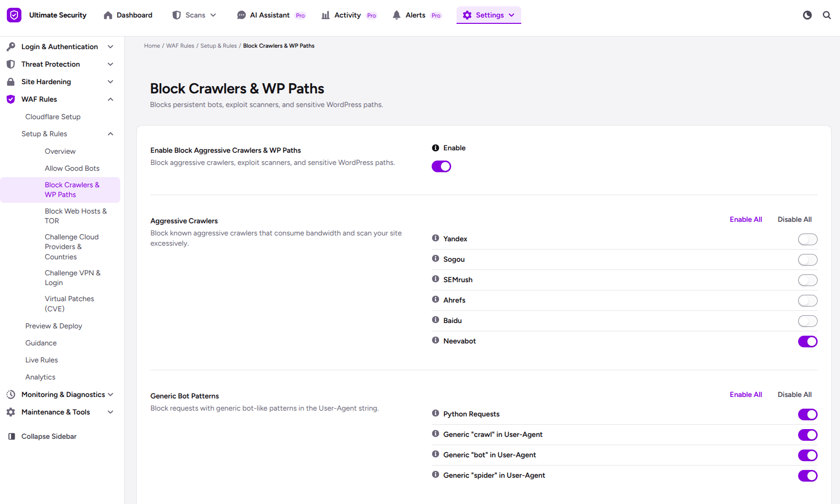Click the Monitoring & Diagnostics clock icon
Screen dimensions: 840x504
click(x=11, y=395)
